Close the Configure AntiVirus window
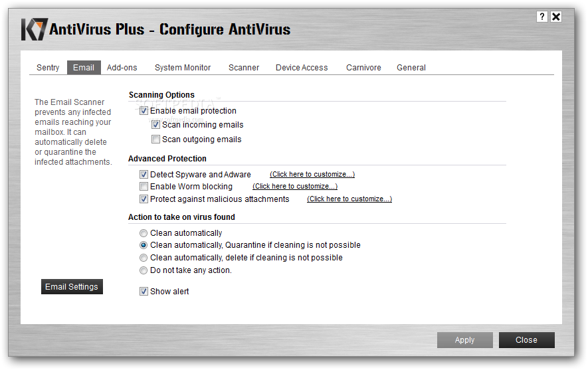This screenshot has height=370, width=588. [x=556, y=17]
